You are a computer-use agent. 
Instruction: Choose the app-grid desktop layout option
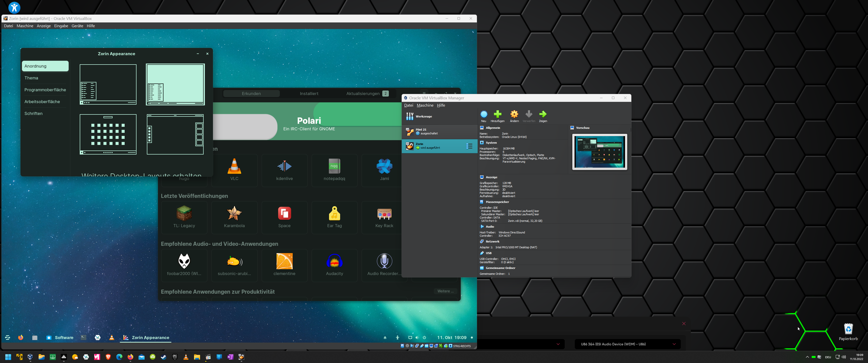[x=108, y=134]
